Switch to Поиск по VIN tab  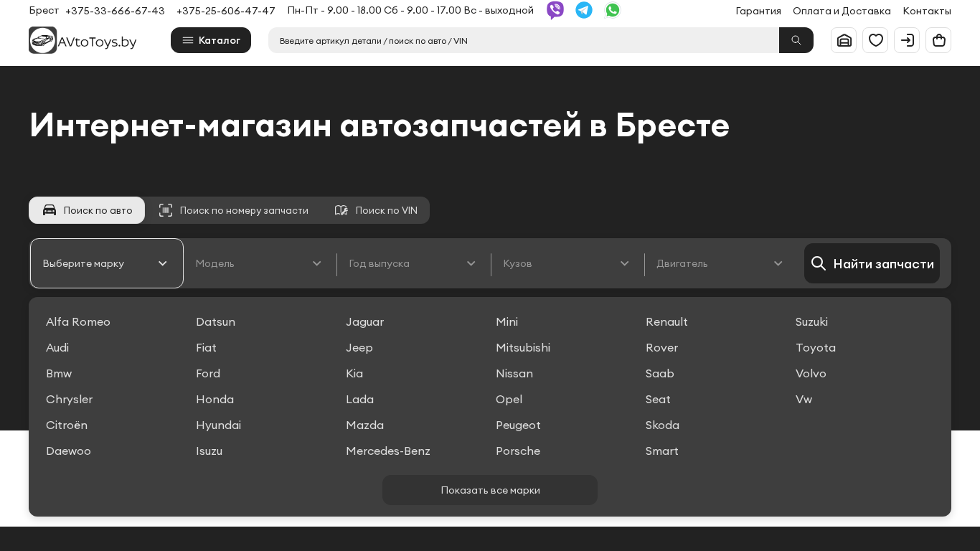pos(375,210)
